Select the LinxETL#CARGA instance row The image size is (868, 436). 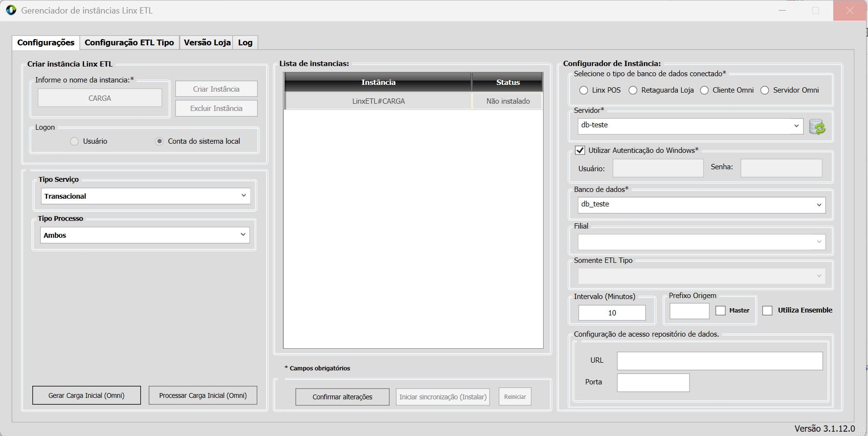(378, 101)
